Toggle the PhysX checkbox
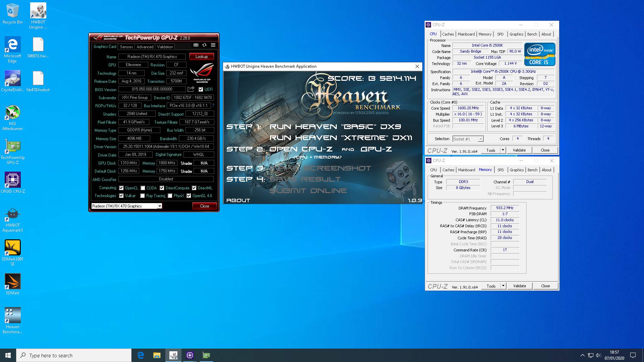 pos(170,196)
